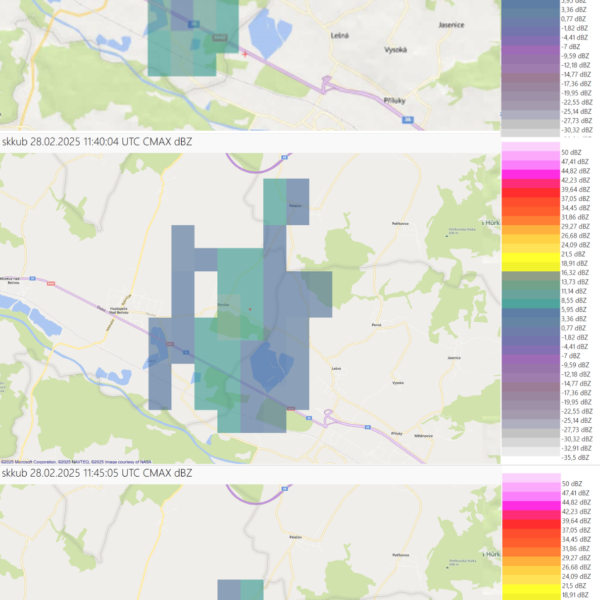Screen dimensions: 600x600
Task: Pick the -35,5 dBZ swatch in the 11:40:04 legend
Action: point(531,452)
